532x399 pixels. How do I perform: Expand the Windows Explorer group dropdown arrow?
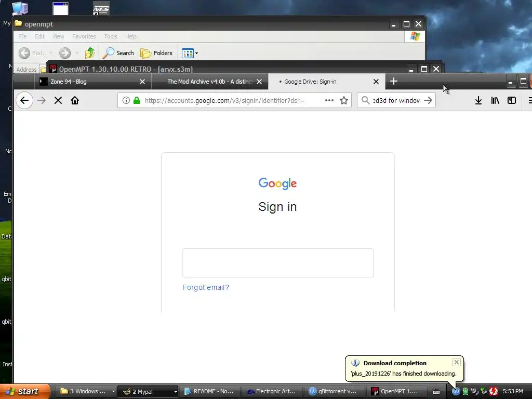[113, 392]
